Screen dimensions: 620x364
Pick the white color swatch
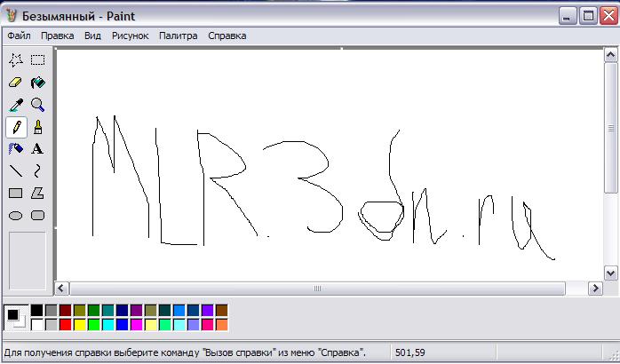[x=36, y=324]
